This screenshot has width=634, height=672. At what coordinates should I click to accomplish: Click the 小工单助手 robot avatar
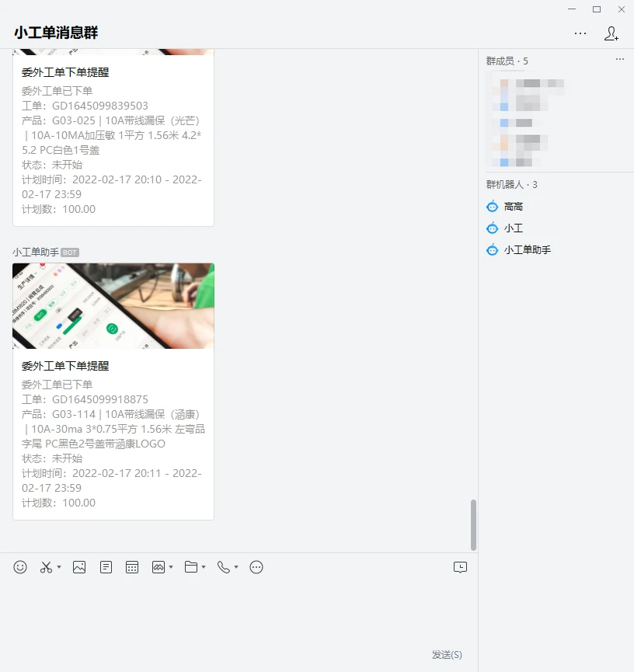point(492,249)
